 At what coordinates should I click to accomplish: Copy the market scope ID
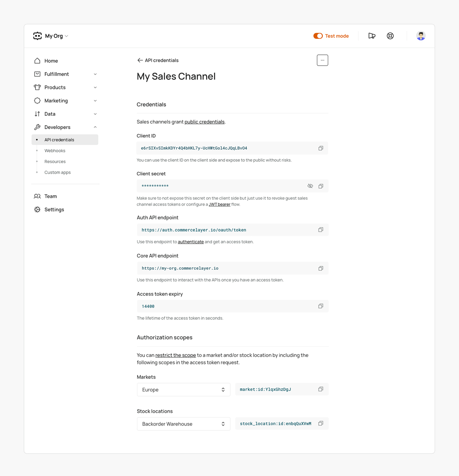321,389
